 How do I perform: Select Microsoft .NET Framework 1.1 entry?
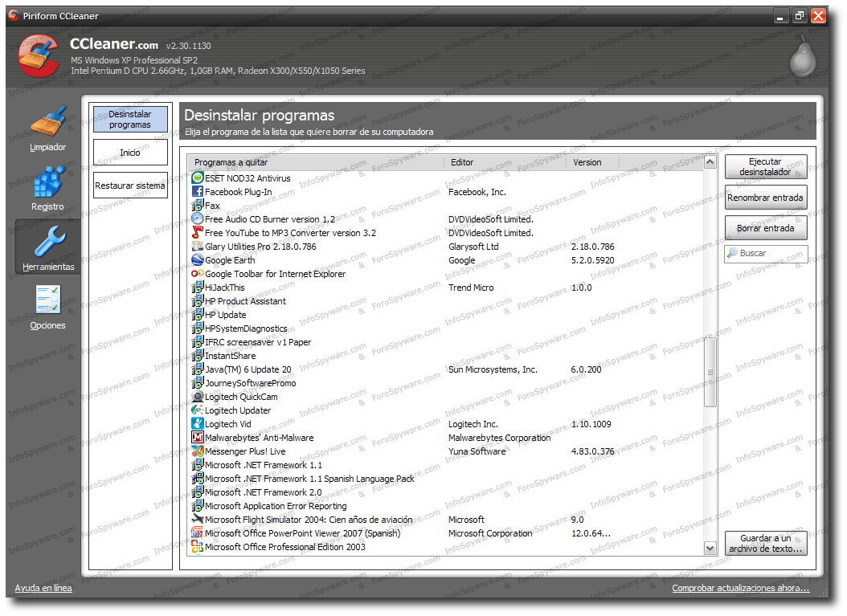(x=447, y=465)
